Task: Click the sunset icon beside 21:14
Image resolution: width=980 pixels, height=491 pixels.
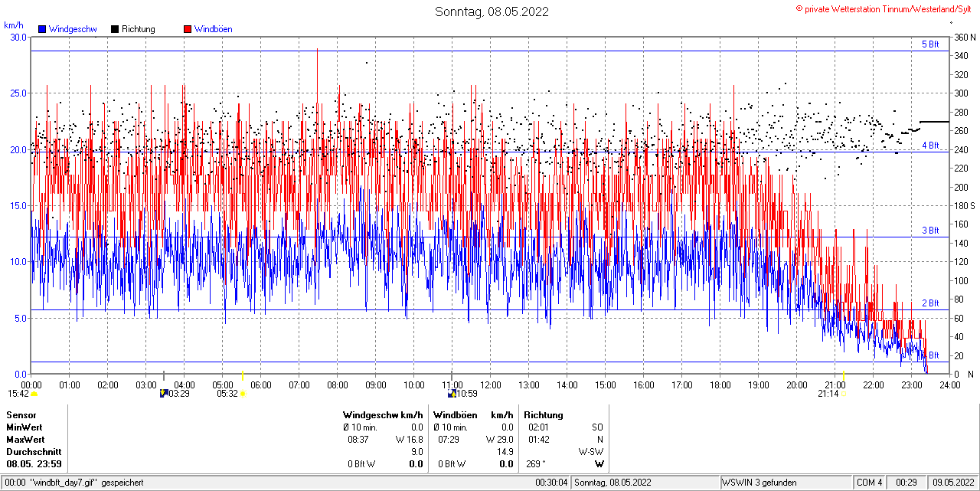Action: tap(844, 394)
